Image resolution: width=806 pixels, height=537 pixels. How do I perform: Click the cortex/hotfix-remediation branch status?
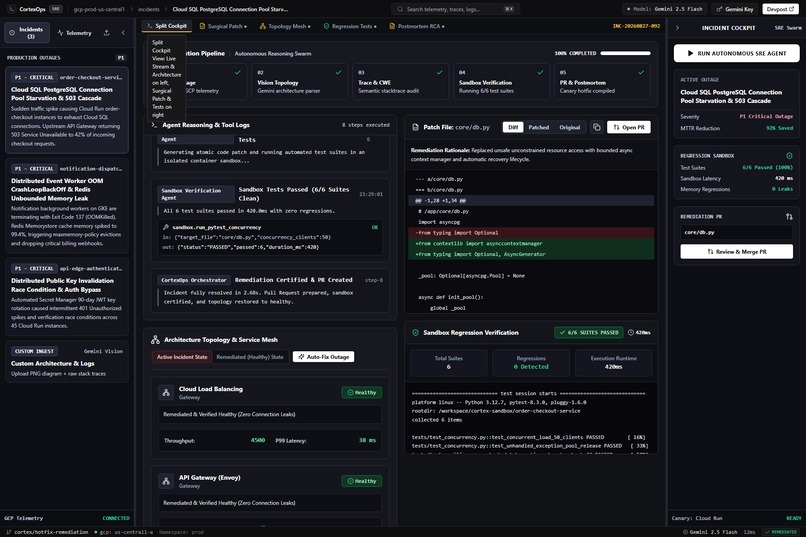click(47, 532)
